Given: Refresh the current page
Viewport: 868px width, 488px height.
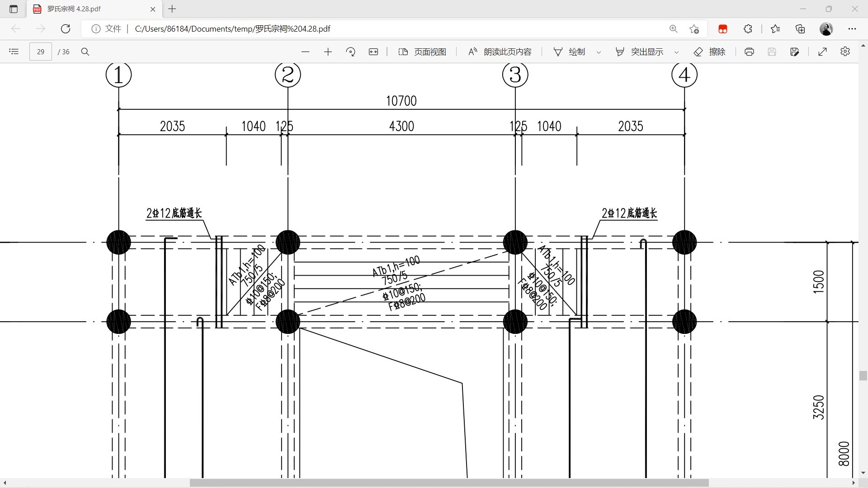Looking at the screenshot, I should point(66,29).
